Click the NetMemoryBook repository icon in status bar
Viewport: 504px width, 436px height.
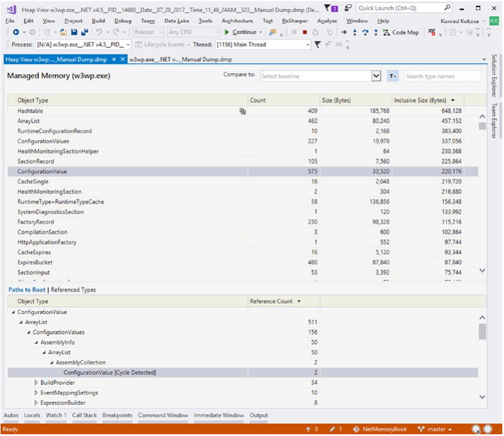coord(356,429)
